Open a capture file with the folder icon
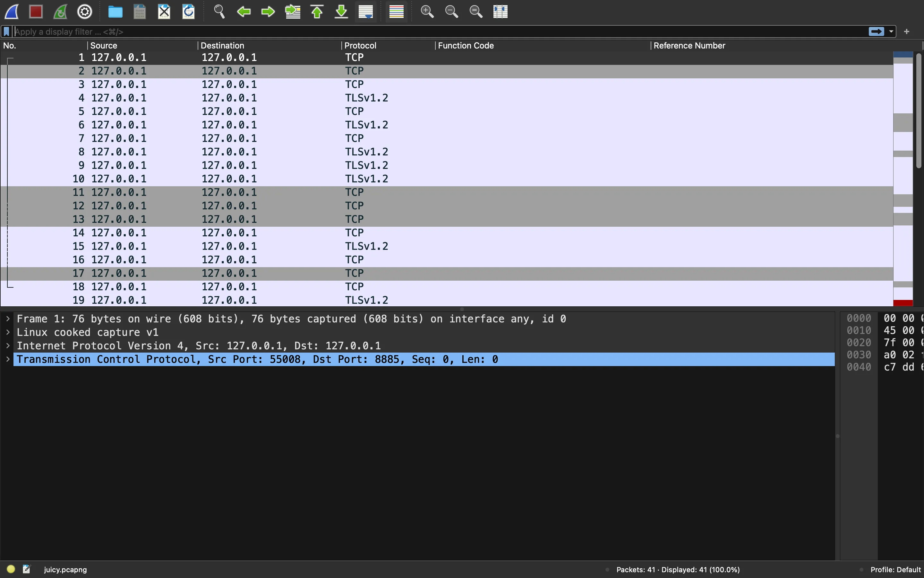Viewport: 924px width, 578px height. pos(115,12)
